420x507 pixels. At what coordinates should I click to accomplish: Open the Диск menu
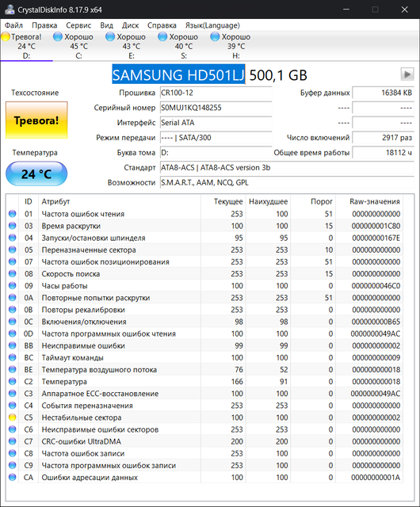131,25
